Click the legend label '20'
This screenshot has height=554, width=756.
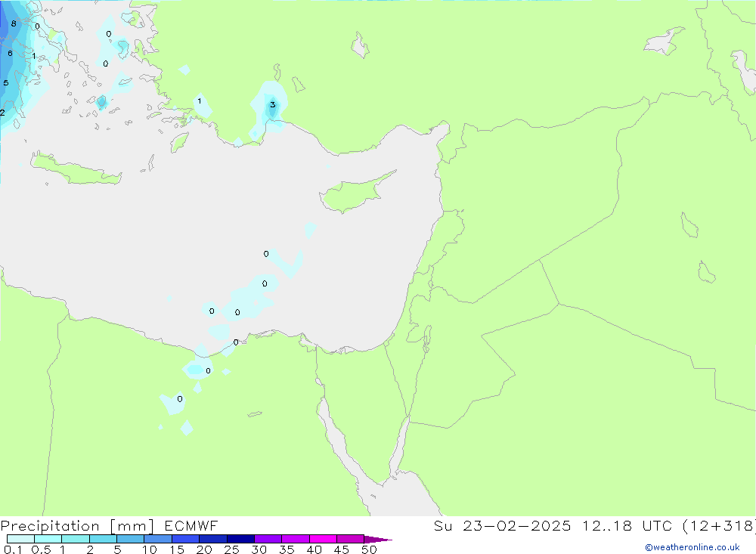click(204, 549)
